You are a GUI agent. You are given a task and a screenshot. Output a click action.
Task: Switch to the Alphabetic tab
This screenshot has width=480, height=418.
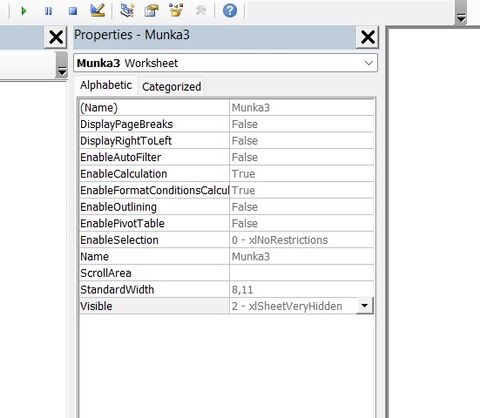106,85
